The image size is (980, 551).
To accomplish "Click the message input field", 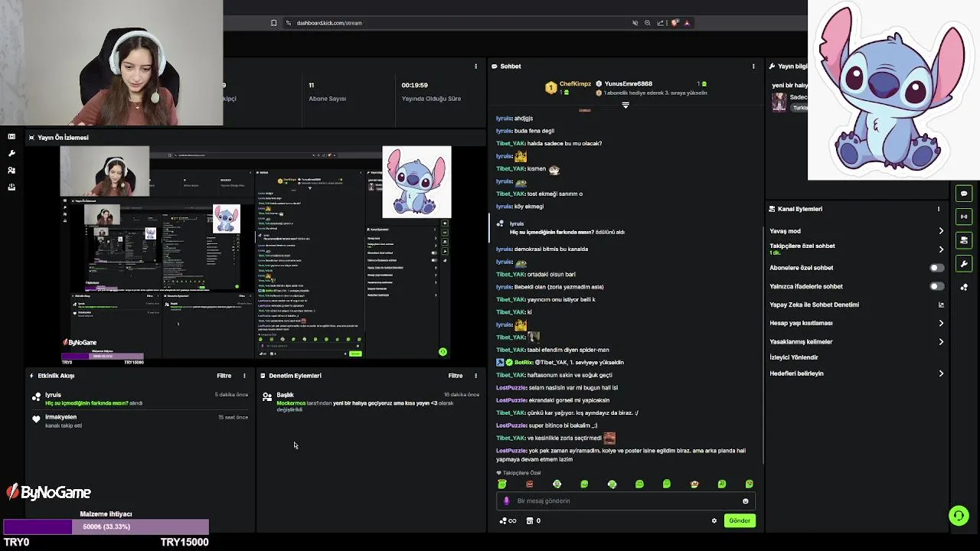I will pos(626,501).
